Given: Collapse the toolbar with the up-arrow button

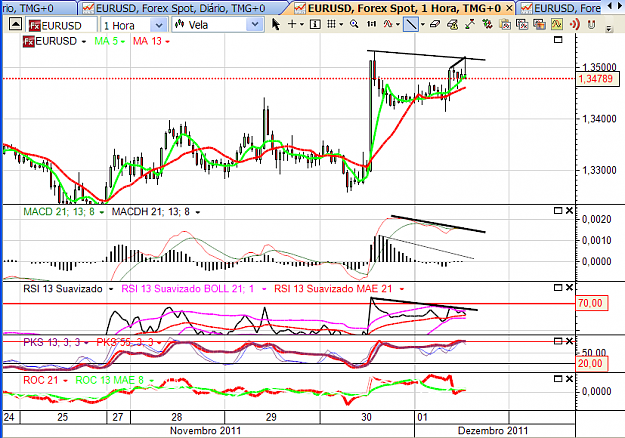Looking at the screenshot, I should [x=15, y=25].
